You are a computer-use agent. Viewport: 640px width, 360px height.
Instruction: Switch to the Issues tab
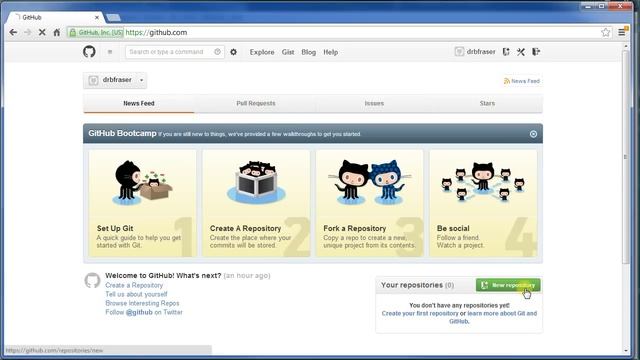(x=374, y=104)
